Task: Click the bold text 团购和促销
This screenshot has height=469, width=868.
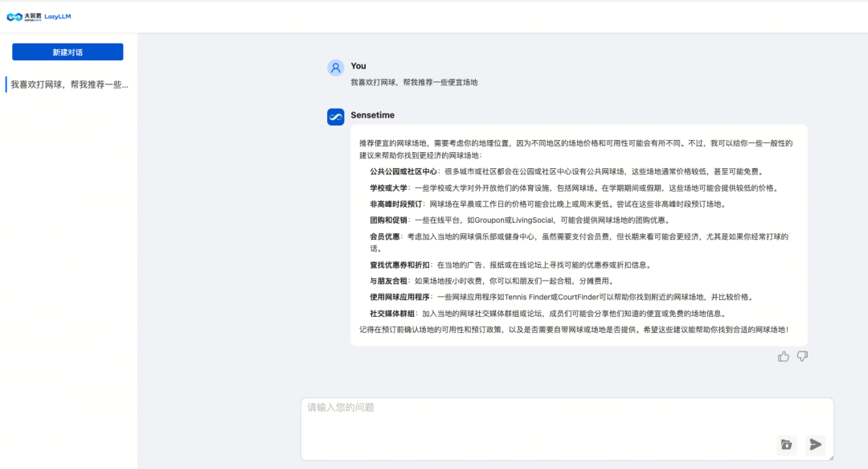Action: point(389,220)
